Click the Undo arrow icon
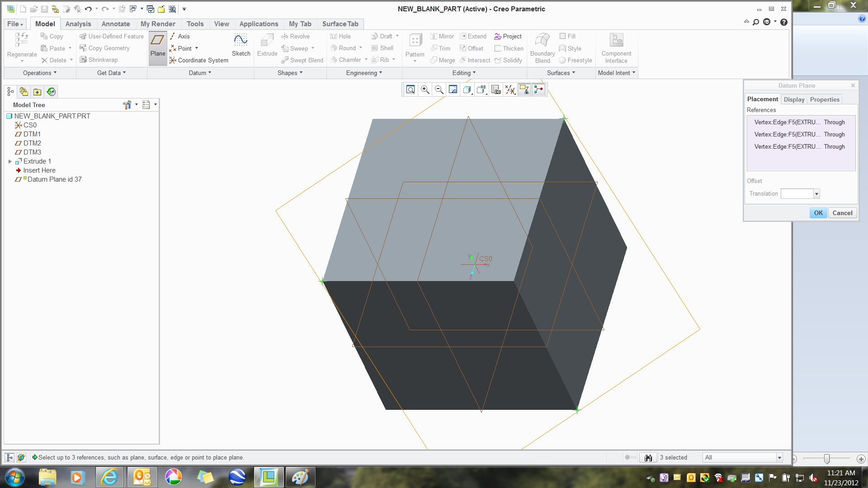Image resolution: width=868 pixels, height=488 pixels. tap(88, 9)
